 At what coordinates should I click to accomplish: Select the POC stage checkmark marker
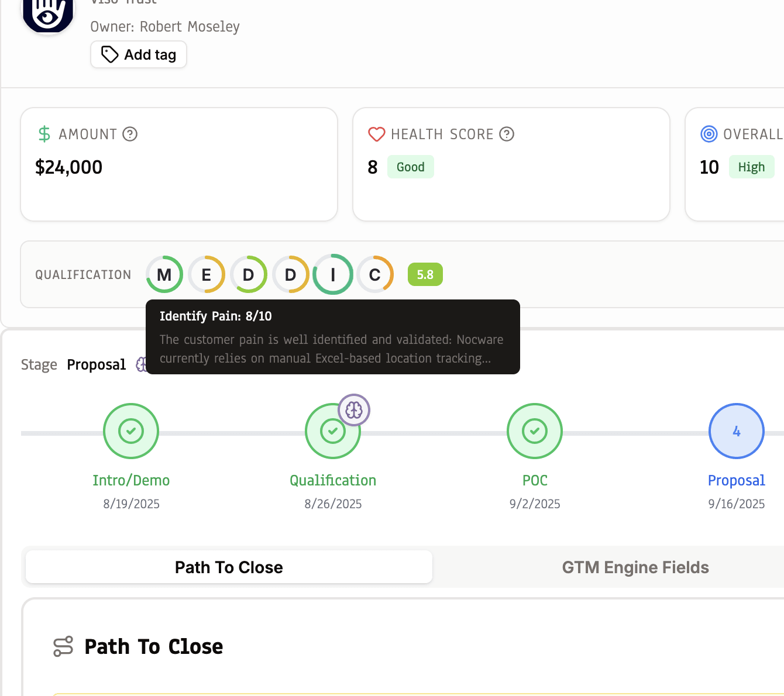(535, 431)
